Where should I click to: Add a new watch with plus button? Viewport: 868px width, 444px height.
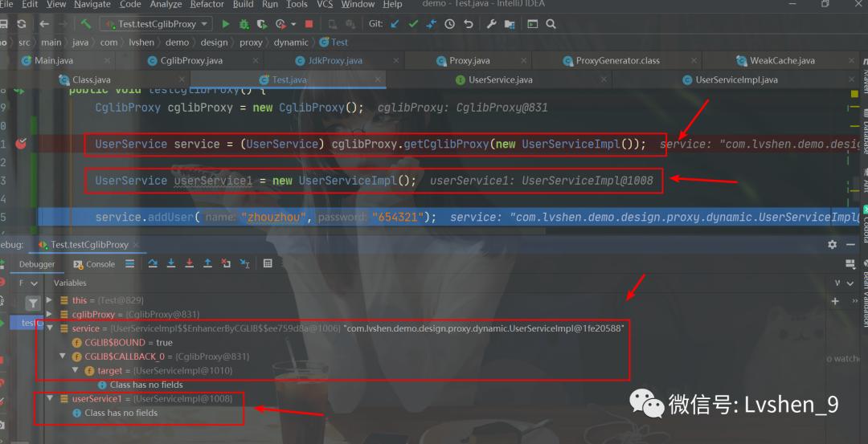pyautogui.click(x=834, y=301)
